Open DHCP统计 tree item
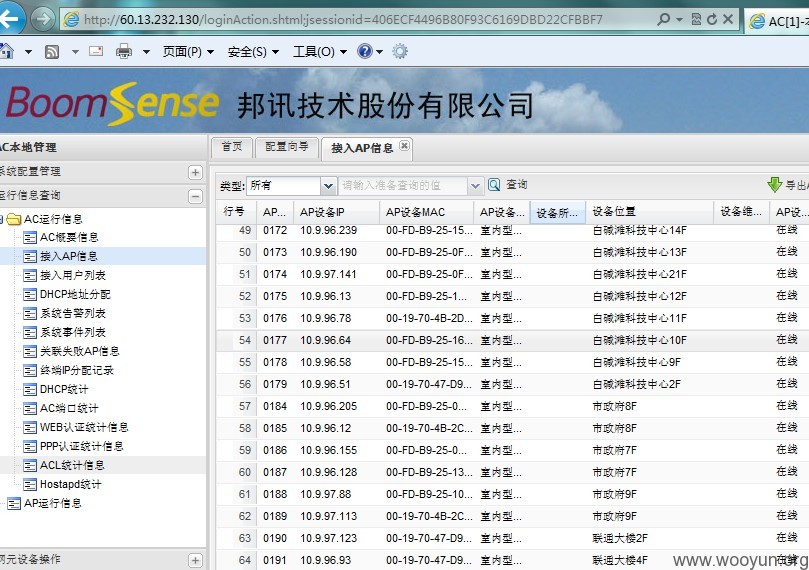Image resolution: width=809 pixels, height=570 pixels. pyautogui.click(x=64, y=389)
